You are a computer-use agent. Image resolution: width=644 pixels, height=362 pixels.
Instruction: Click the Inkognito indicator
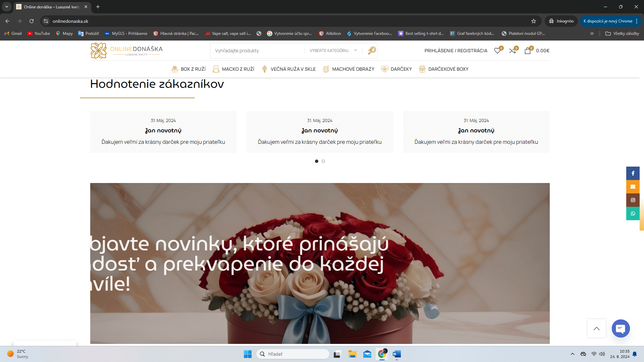[561, 21]
